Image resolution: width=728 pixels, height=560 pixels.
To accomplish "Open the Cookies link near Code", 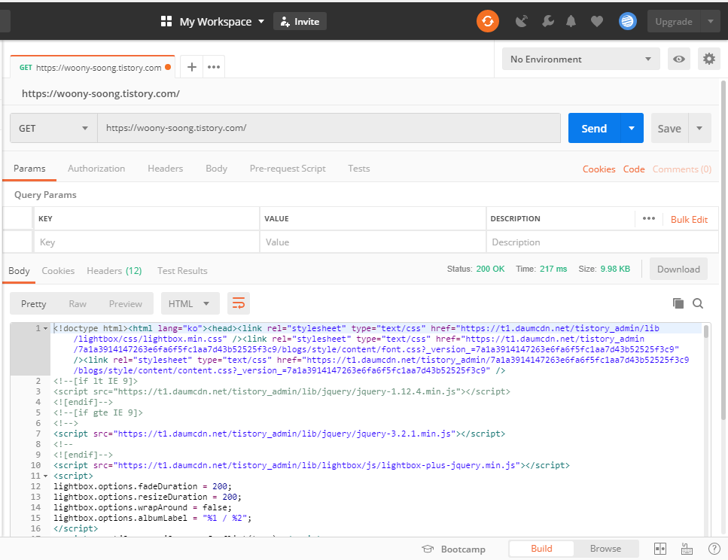I will click(x=599, y=169).
